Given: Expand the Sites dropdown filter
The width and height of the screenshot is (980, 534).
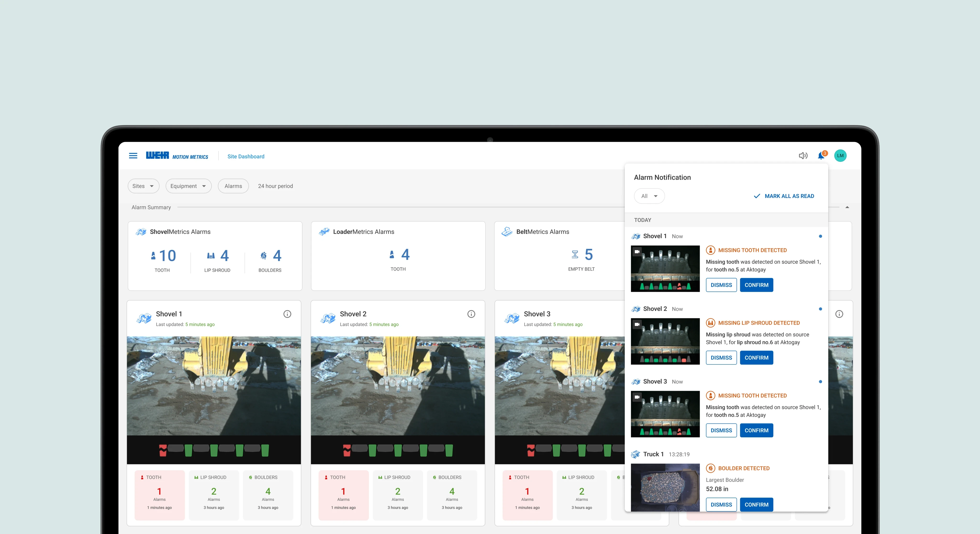Looking at the screenshot, I should (x=143, y=186).
